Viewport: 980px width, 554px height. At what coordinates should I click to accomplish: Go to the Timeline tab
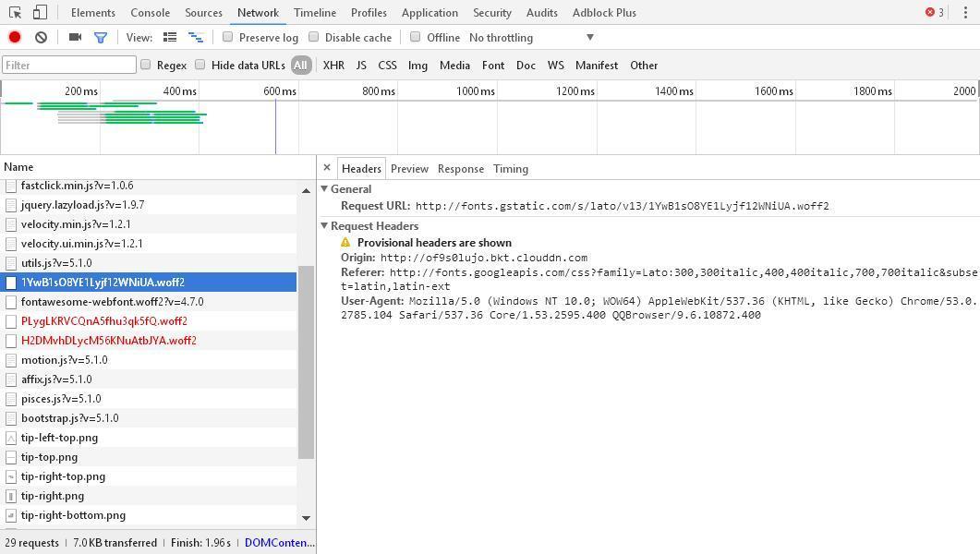click(315, 13)
